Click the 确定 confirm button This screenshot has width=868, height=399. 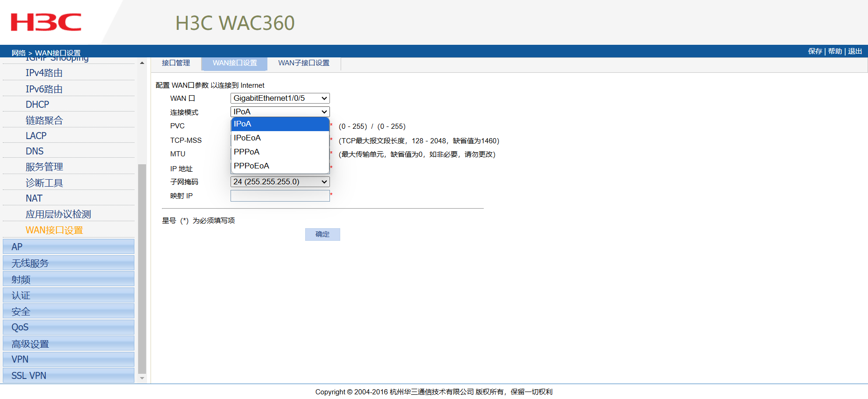click(322, 234)
